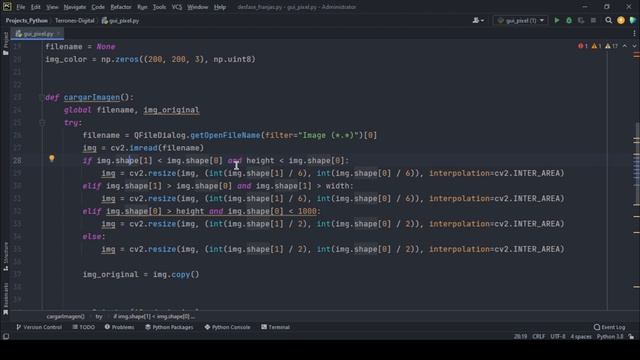Click Projects_Python in the navigation breadcrumb
The width and height of the screenshot is (640, 360).
[x=27, y=20]
